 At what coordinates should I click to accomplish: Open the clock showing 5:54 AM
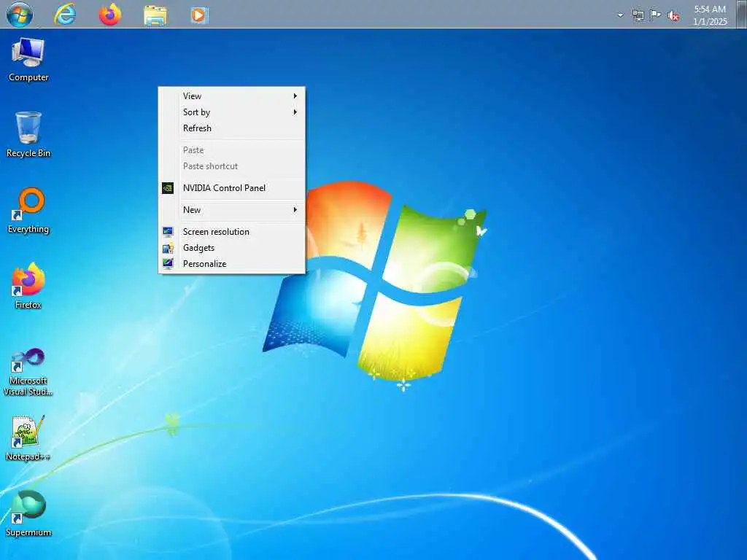click(x=710, y=15)
